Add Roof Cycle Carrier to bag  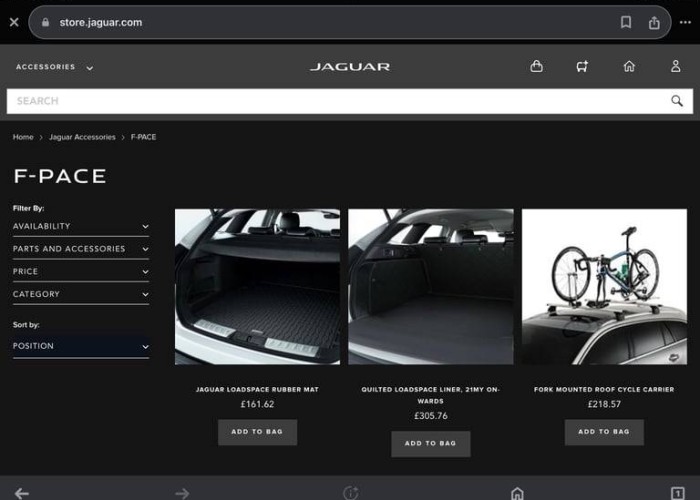[604, 432]
